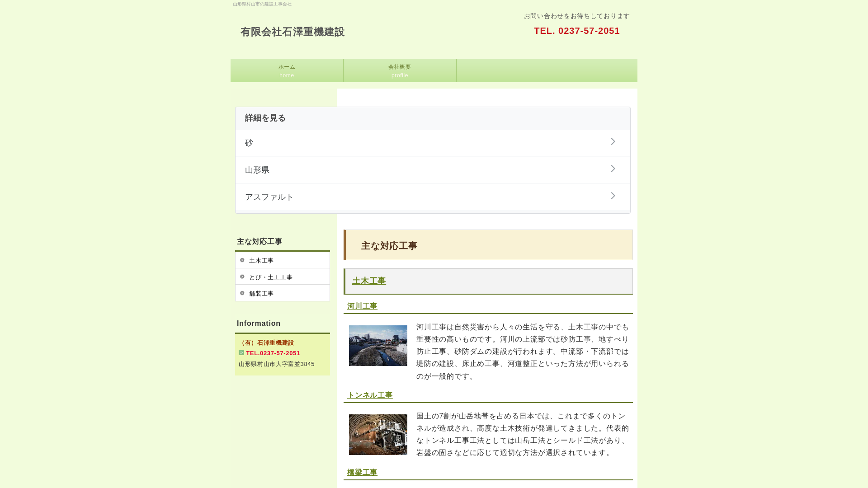Screen dimensions: 868x488
Task: Click the tunnel construction photo thumbnail
Action: pyautogui.click(x=378, y=434)
